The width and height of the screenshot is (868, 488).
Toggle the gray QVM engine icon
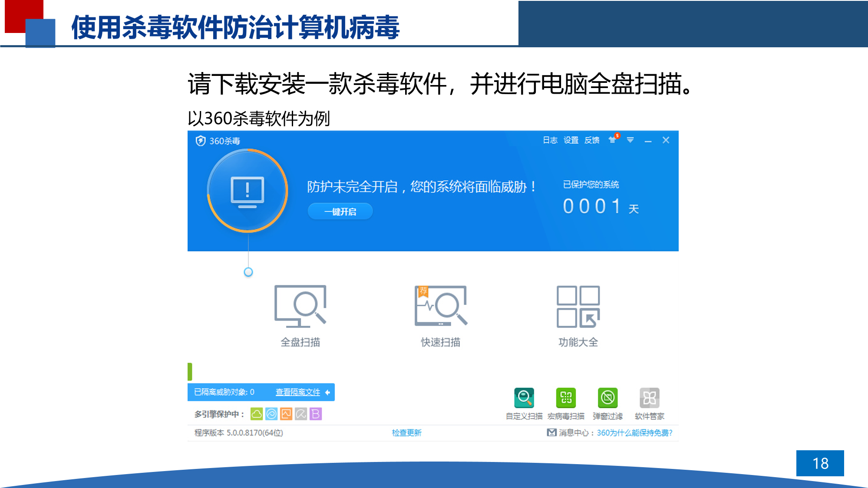tap(301, 414)
